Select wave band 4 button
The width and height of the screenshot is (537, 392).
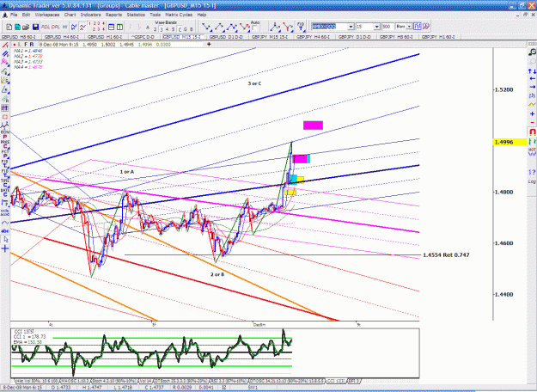(168, 29)
